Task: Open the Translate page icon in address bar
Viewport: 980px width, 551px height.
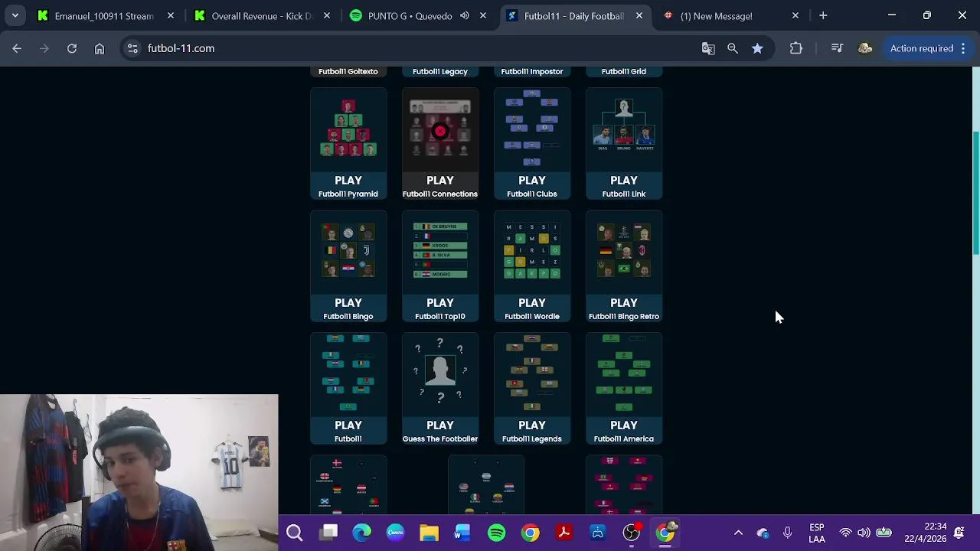Action: (x=708, y=48)
